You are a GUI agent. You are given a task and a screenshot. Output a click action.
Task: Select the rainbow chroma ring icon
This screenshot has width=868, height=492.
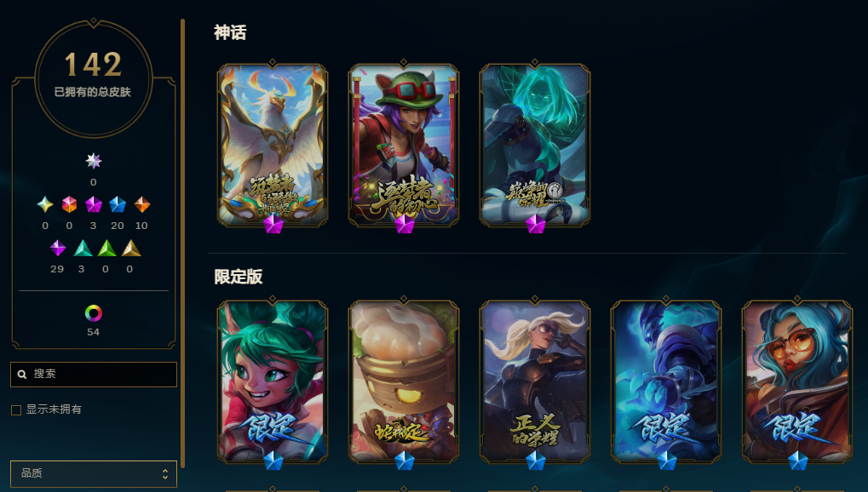[x=93, y=313]
